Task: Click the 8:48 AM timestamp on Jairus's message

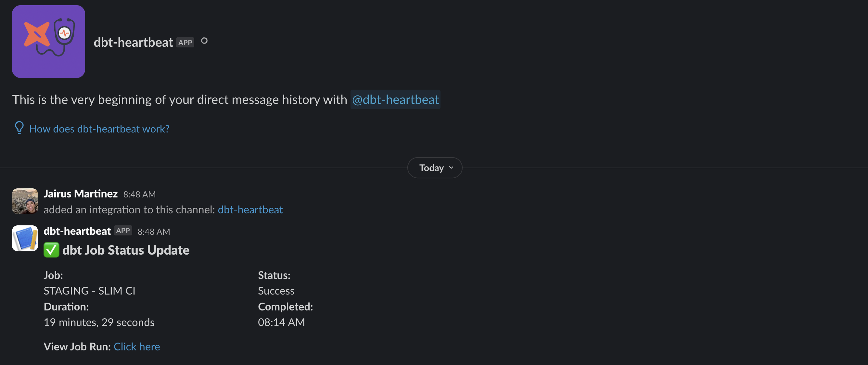Action: pos(139,194)
